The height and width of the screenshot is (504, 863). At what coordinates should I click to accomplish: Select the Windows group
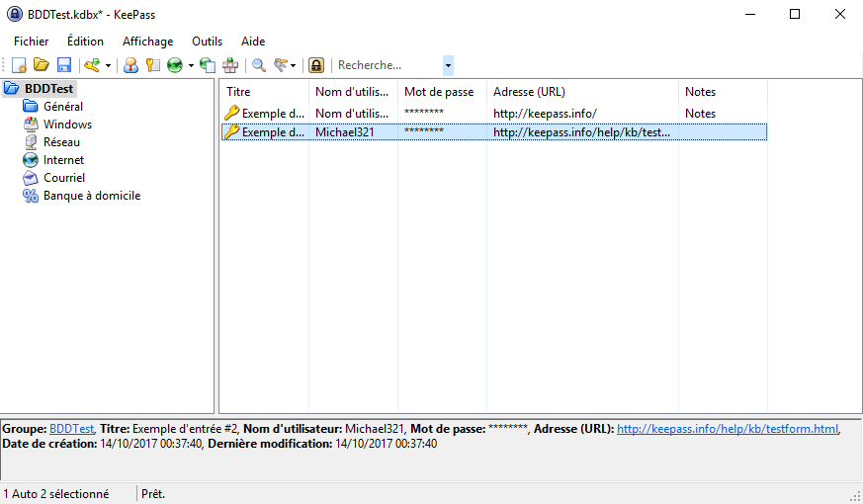pos(67,125)
